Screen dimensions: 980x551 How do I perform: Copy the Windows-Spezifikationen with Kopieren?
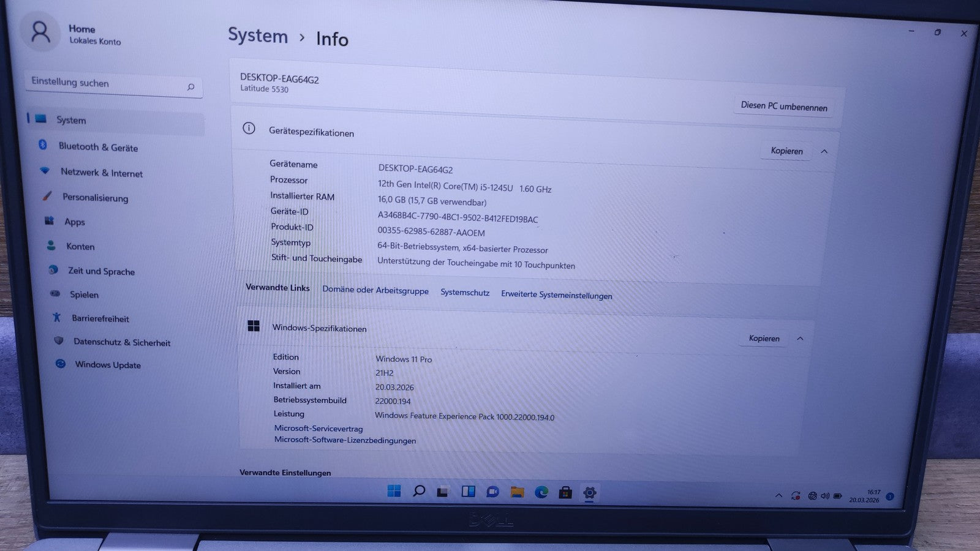[x=764, y=338]
